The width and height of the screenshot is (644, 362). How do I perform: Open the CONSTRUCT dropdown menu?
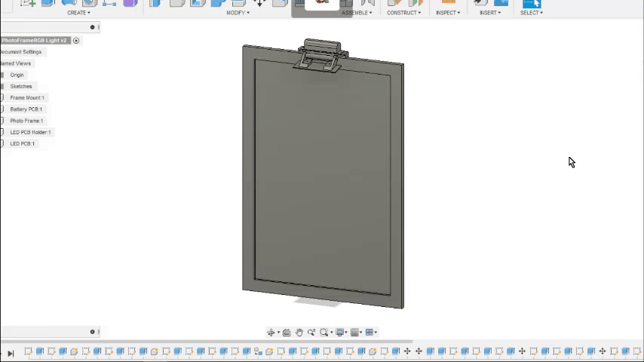coord(403,13)
